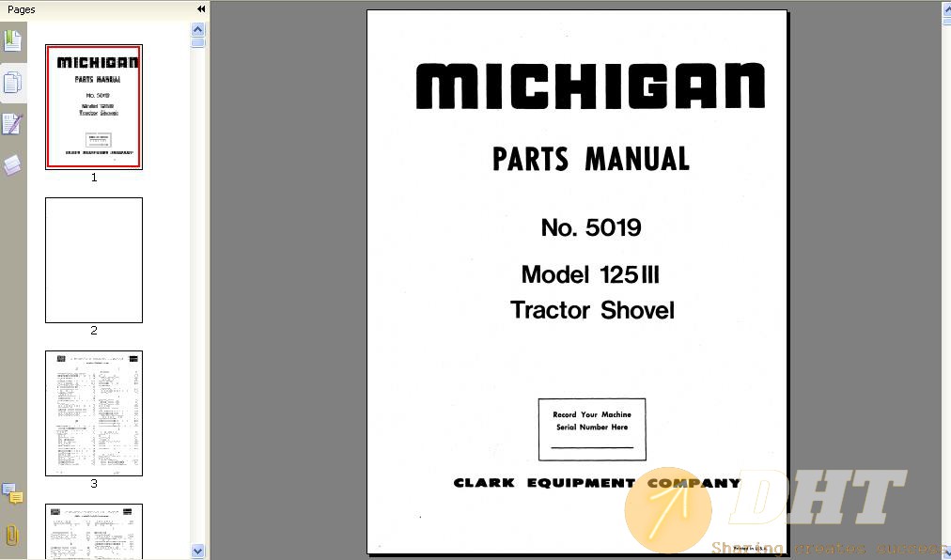Click the page number label 1
This screenshot has height=560, width=951.
point(94,178)
